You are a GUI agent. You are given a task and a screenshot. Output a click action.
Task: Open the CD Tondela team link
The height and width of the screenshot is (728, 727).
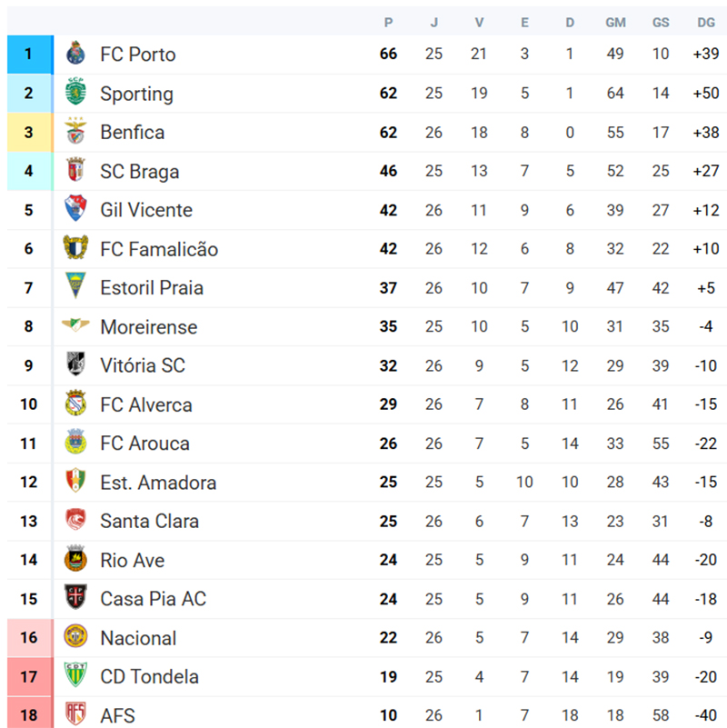pos(149,677)
